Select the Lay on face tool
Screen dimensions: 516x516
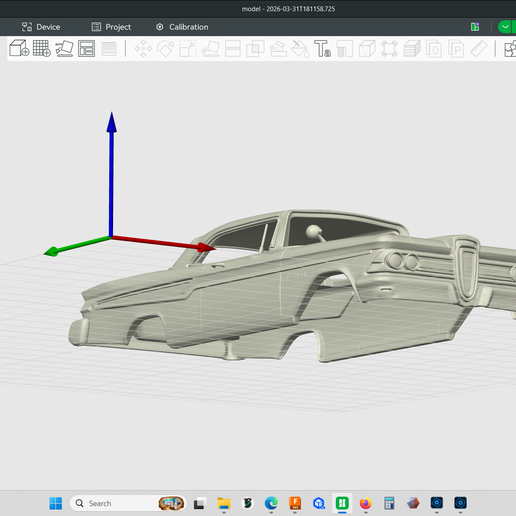[211, 49]
